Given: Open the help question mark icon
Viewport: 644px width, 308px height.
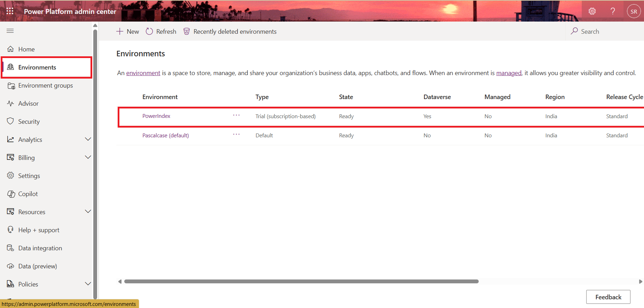Looking at the screenshot, I should (x=613, y=11).
